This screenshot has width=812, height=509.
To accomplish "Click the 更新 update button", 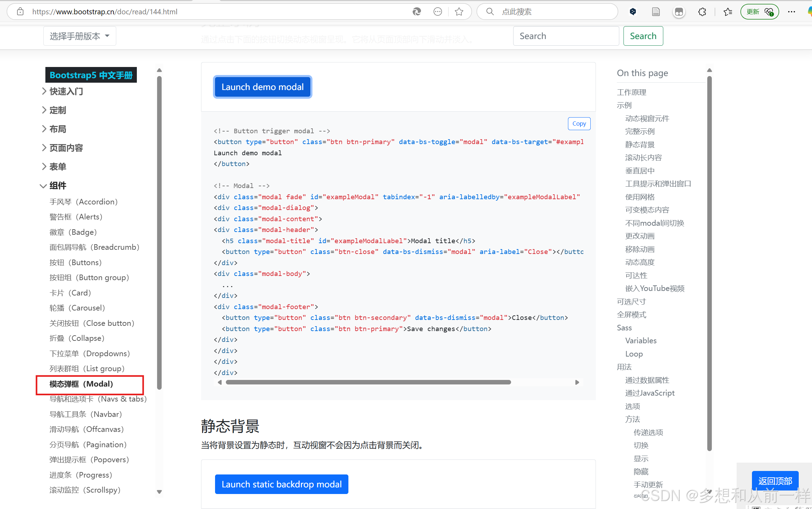I will click(759, 12).
